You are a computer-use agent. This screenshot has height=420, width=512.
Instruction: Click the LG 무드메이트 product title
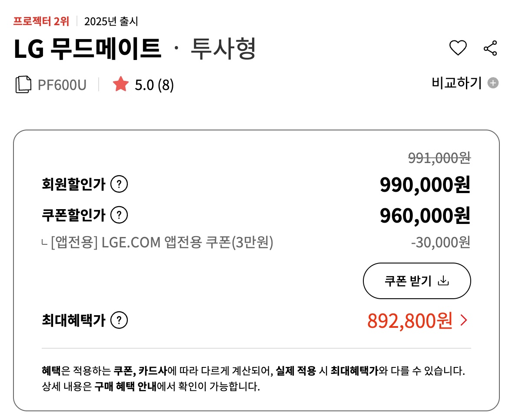coord(87,49)
